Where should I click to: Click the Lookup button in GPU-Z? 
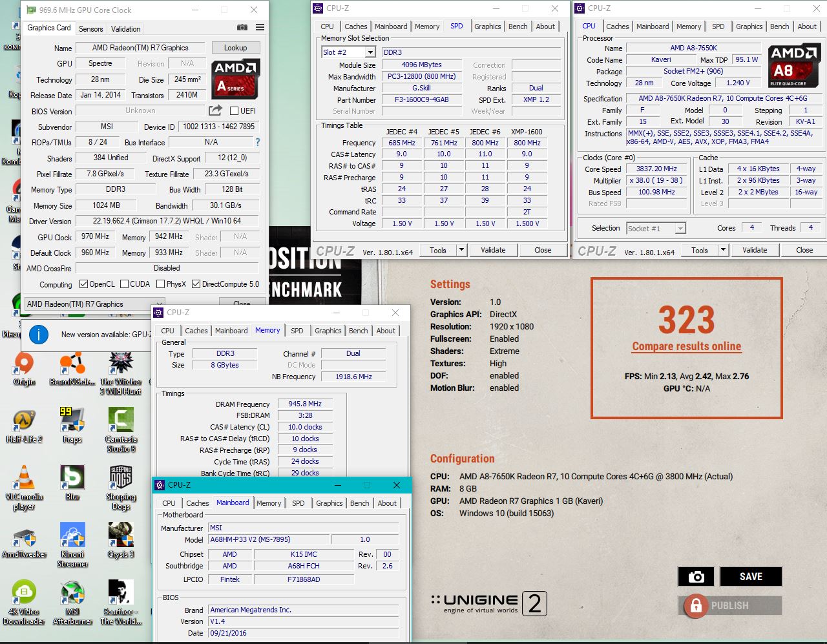(x=235, y=48)
